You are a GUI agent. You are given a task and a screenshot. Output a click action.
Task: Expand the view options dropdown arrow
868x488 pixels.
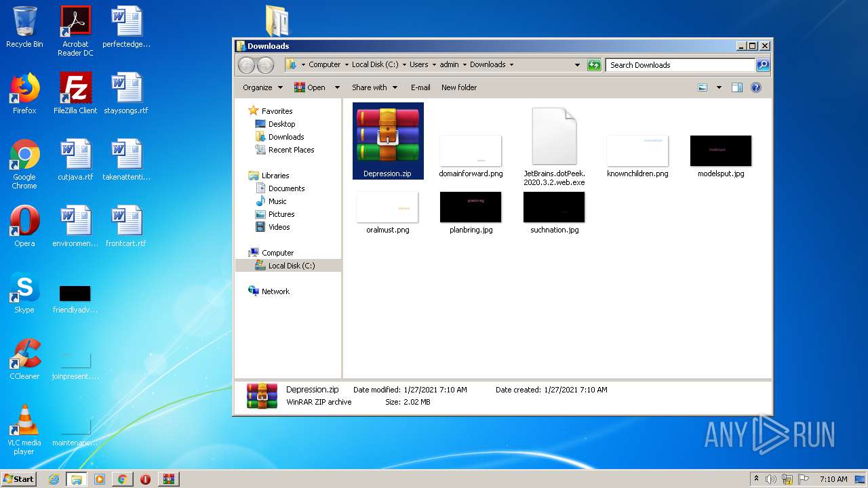(719, 87)
